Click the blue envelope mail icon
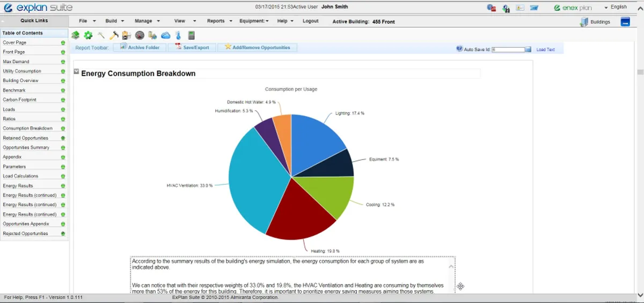 (x=534, y=8)
